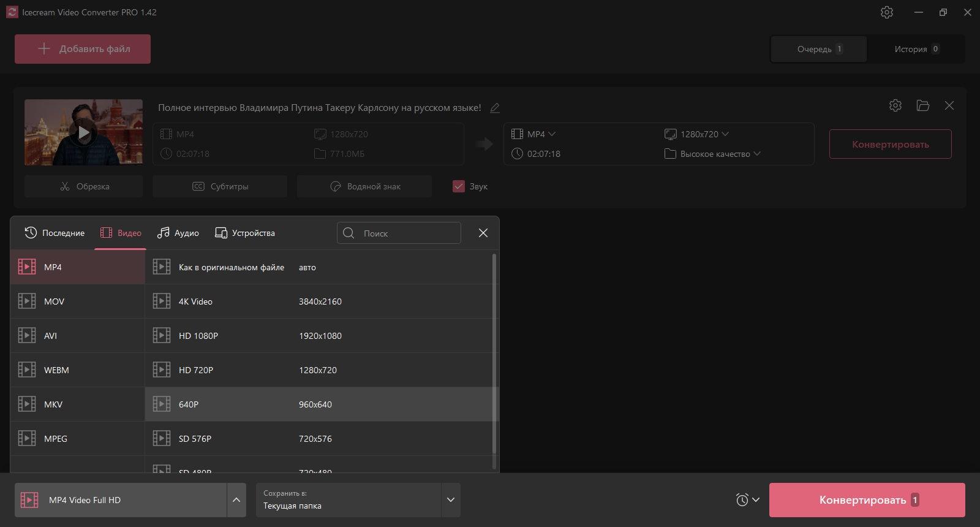980x527 pixels.
Task: Open the Trim tool
Action: (83, 186)
